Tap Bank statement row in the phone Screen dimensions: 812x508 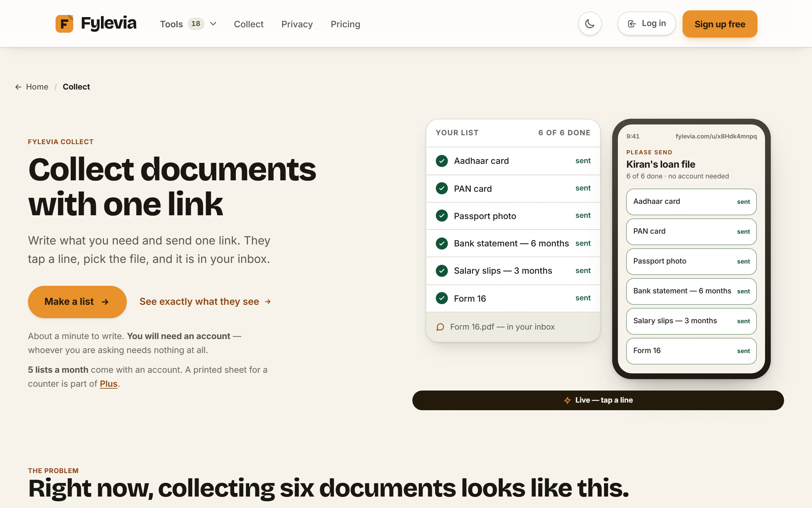pos(691,291)
